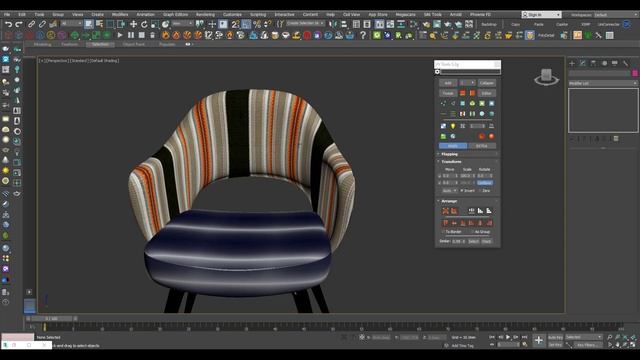The width and height of the screenshot is (640, 360).
Task: Open the Utilities wrench tab in command panel
Action: click(625, 63)
